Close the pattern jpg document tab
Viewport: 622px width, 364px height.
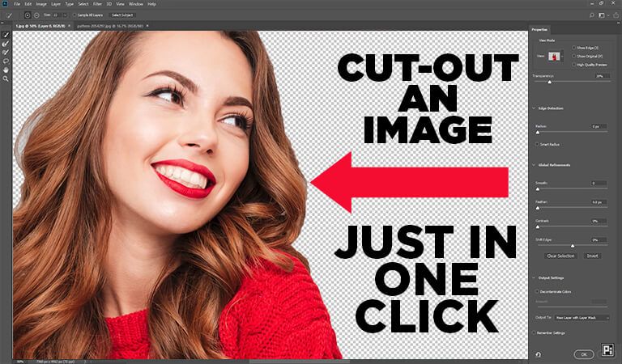point(147,26)
